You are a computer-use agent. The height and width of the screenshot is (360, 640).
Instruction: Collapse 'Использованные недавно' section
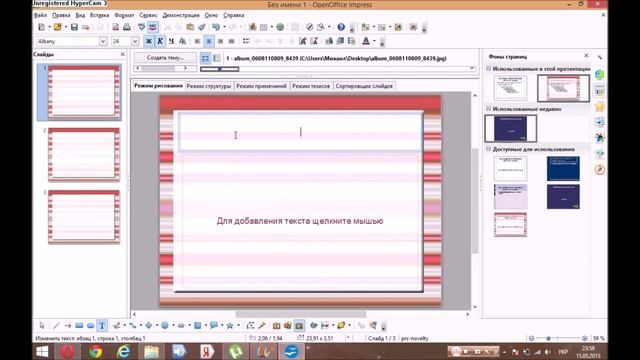pyautogui.click(x=489, y=109)
